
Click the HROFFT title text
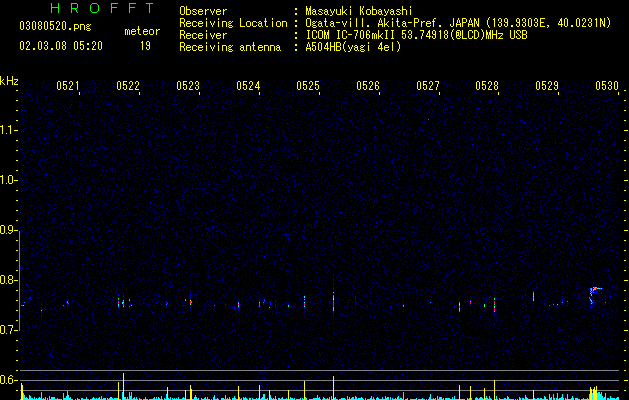[x=102, y=8]
